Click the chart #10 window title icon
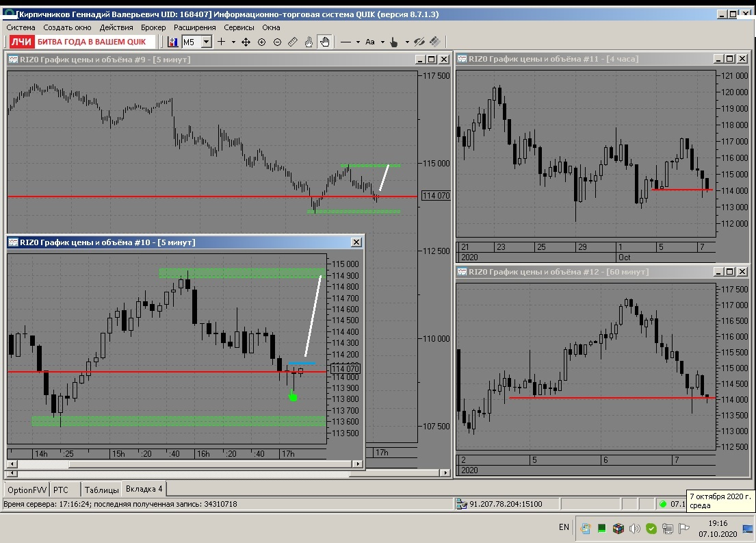 13,242
